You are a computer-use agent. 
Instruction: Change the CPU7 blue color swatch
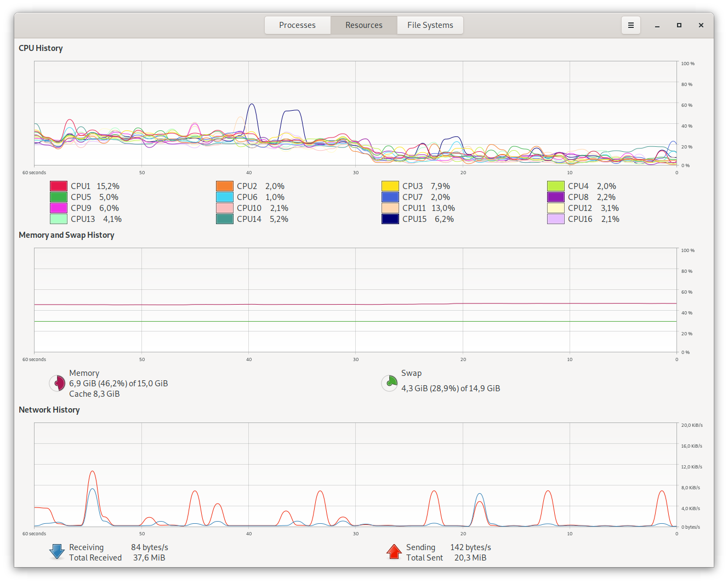pos(390,197)
